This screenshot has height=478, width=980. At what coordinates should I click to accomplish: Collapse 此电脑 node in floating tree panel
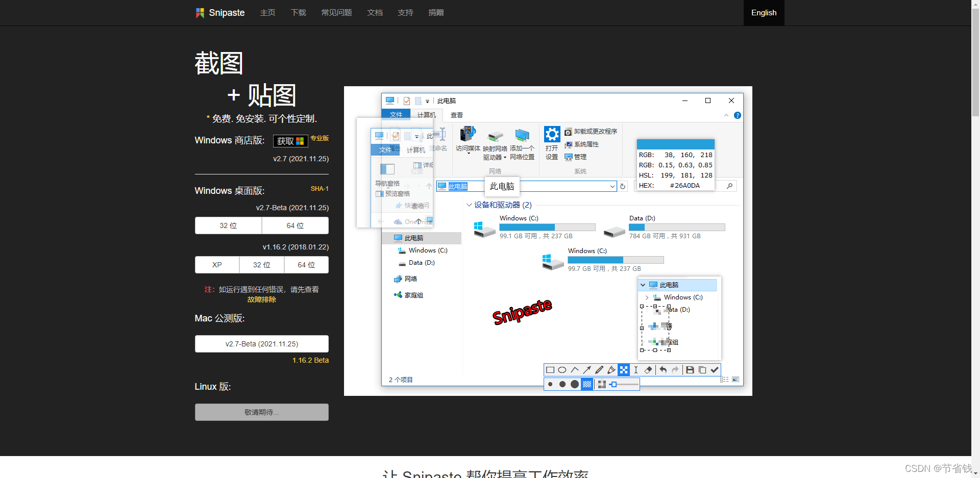click(x=643, y=285)
